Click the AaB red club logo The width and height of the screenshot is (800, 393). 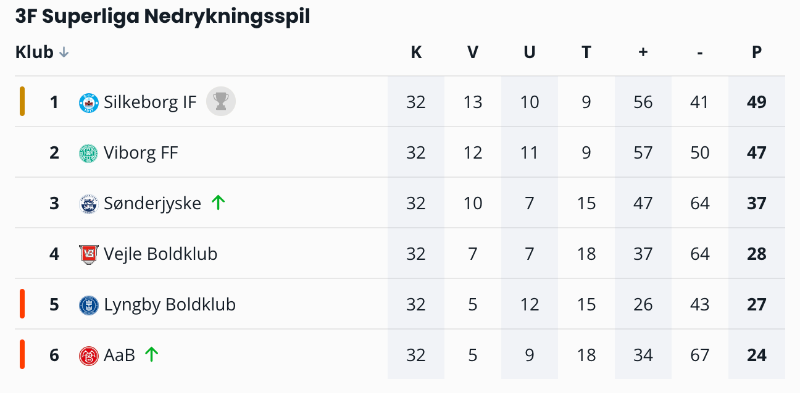tap(89, 355)
